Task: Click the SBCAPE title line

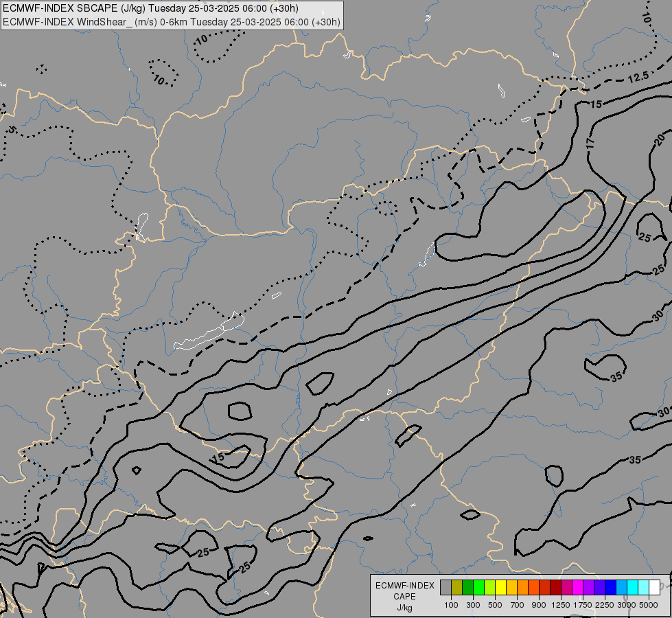Action: tap(150, 8)
